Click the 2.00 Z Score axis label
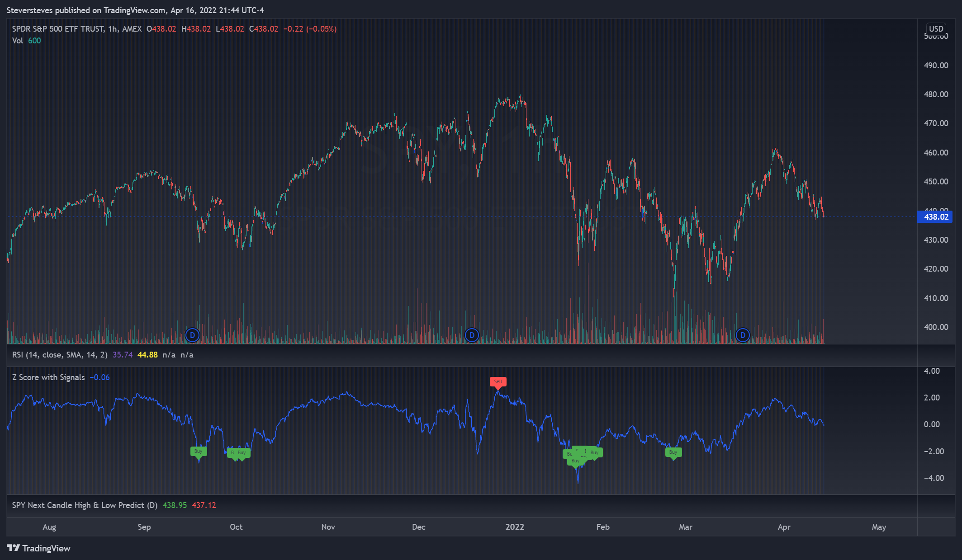The height and width of the screenshot is (560, 962). click(932, 398)
